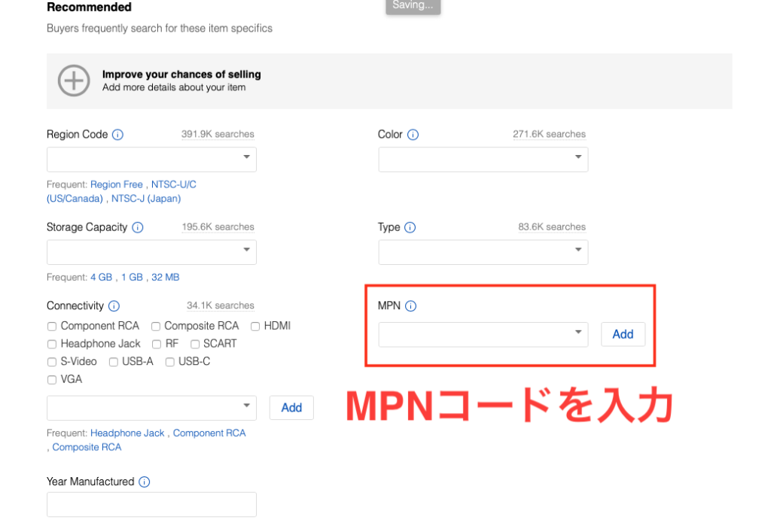The image size is (771, 532).
Task: Click the plus circle in the improve-selling banner
Action: tap(73, 81)
